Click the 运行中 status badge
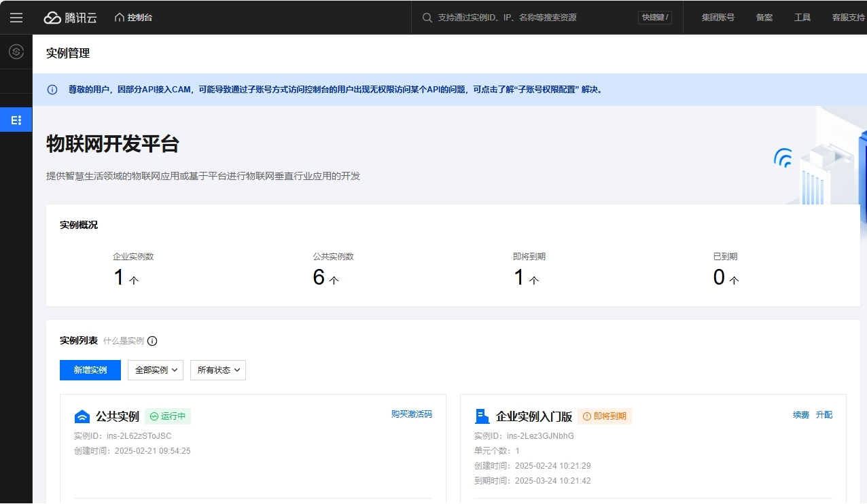Screen dimensions: 867x504 (168, 416)
